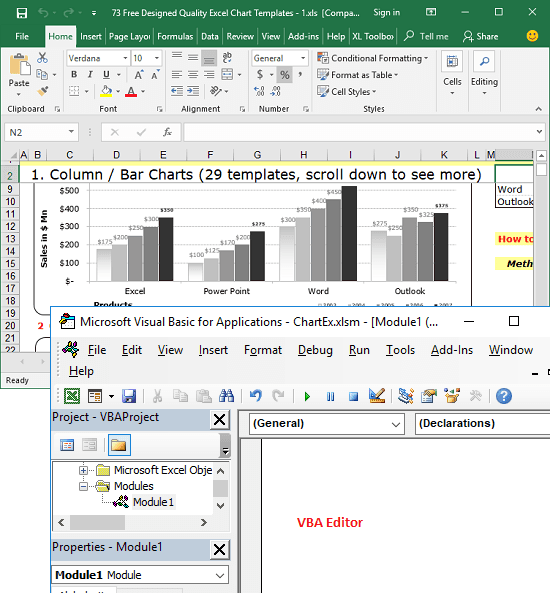Toggle Bold formatting in Excel ribbon
This screenshot has width=550, height=593.
(x=74, y=75)
